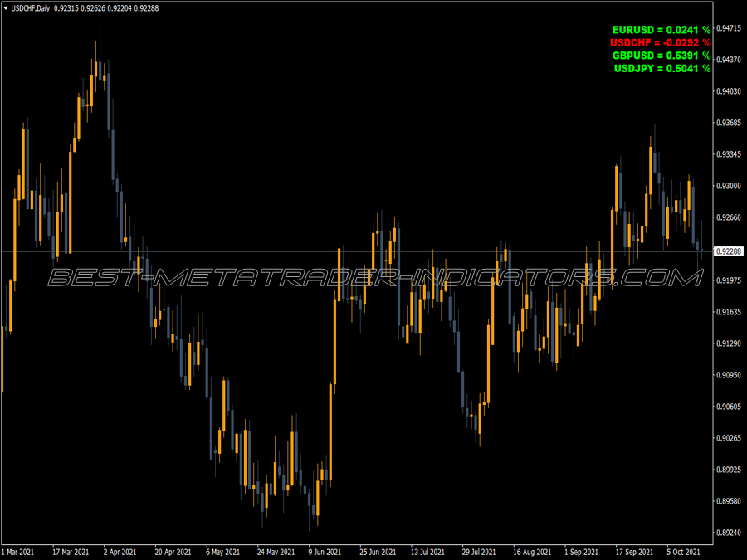Screen dimensions: 747x560
Task: Click the 0.91635 price scale label
Action: tap(729, 312)
